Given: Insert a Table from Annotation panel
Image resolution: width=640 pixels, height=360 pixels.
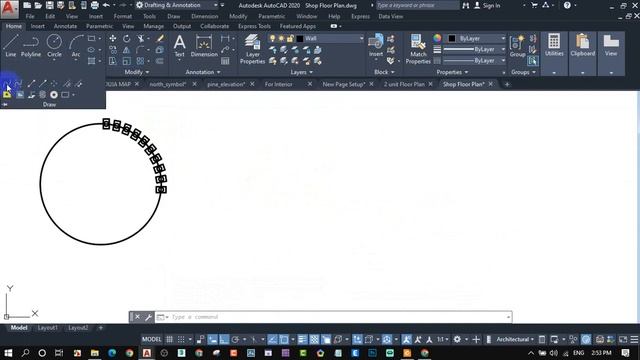Looking at the screenshot, I should [225, 61].
